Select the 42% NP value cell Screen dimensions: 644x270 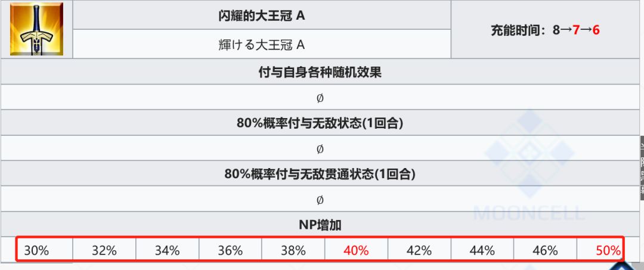(419, 250)
